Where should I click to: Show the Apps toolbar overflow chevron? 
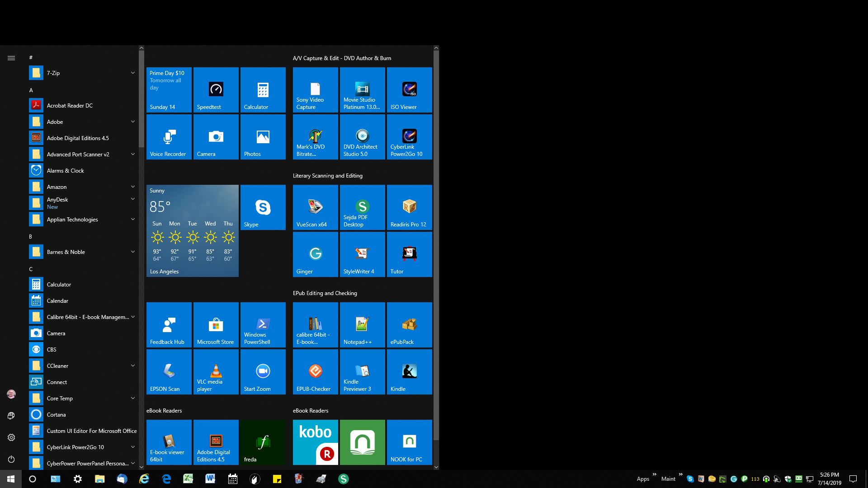pyautogui.click(x=654, y=474)
